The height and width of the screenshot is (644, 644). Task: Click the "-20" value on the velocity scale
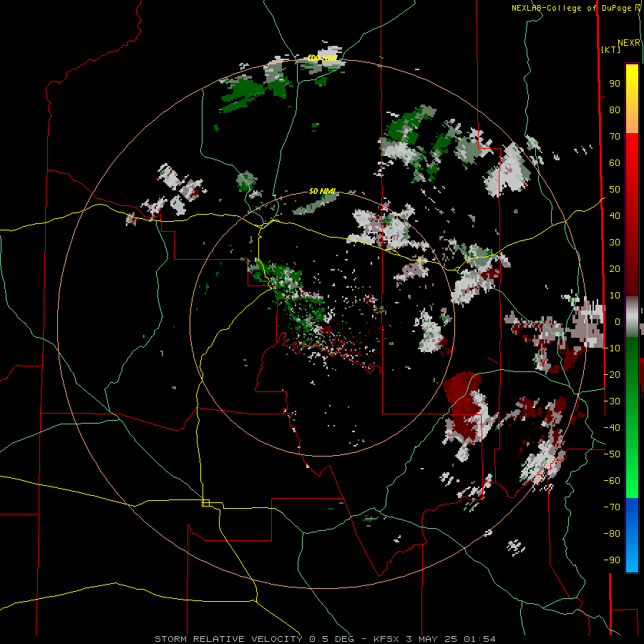point(612,375)
